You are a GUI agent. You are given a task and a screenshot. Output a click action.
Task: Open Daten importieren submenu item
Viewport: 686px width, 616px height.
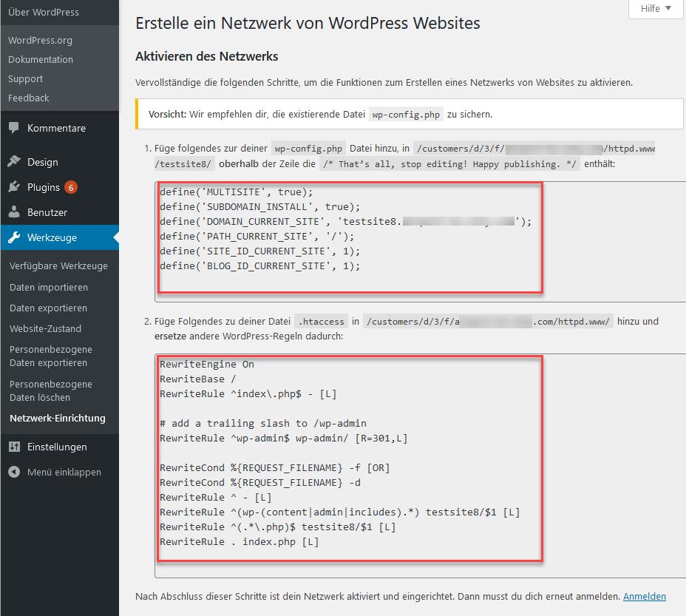[x=49, y=287]
